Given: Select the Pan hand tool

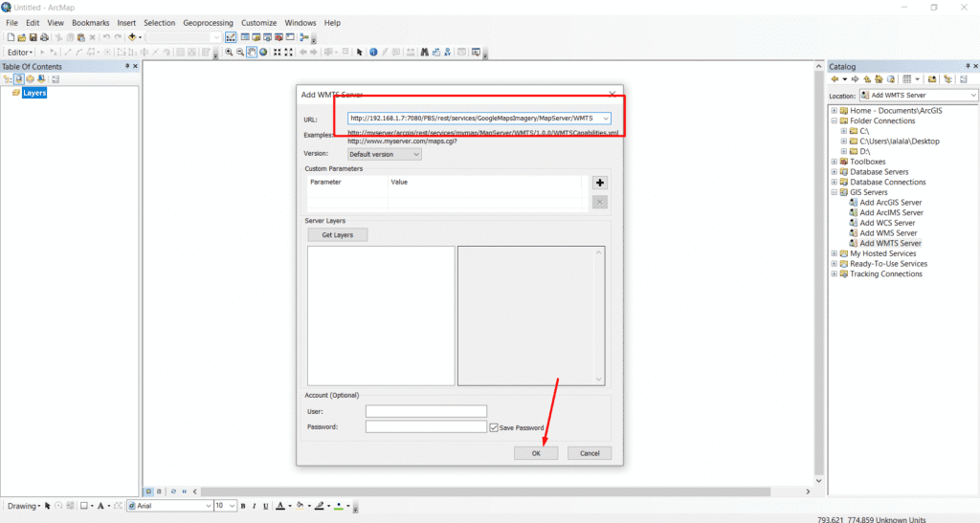Looking at the screenshot, I should (252, 53).
